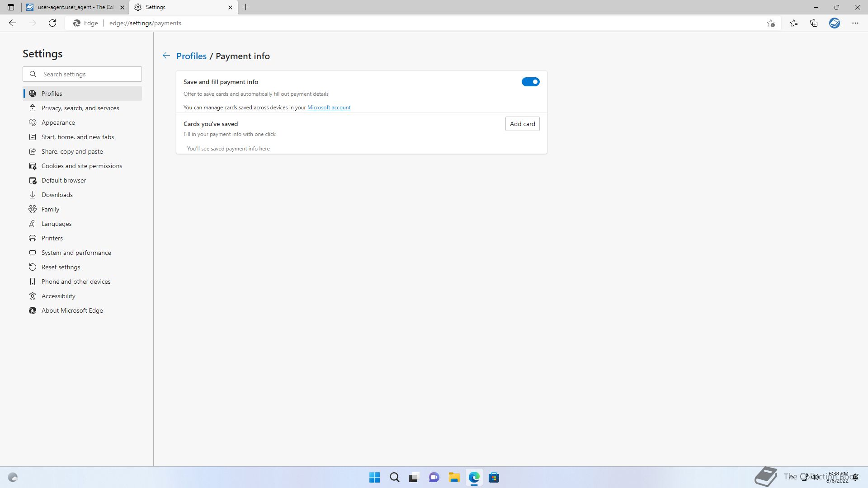
Task: Open Privacy, search, and services settings
Action: coord(82,108)
